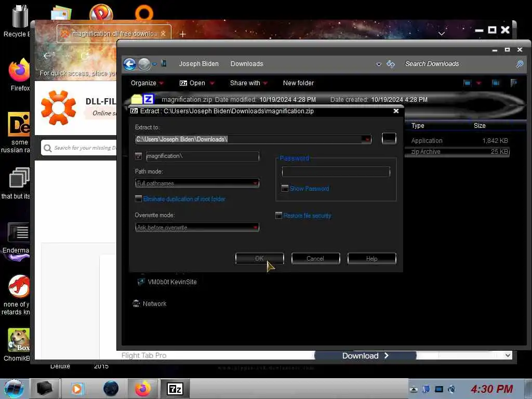Click the refresh icon in the Explorer address bar
Screen dimensions: 532x399
(391, 64)
